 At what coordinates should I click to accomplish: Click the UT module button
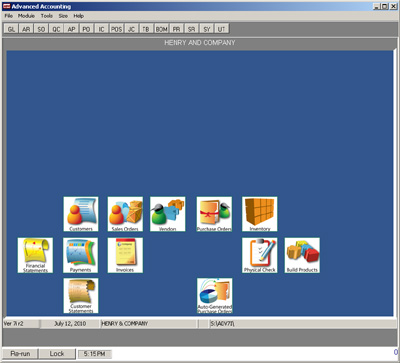pyautogui.click(x=221, y=29)
